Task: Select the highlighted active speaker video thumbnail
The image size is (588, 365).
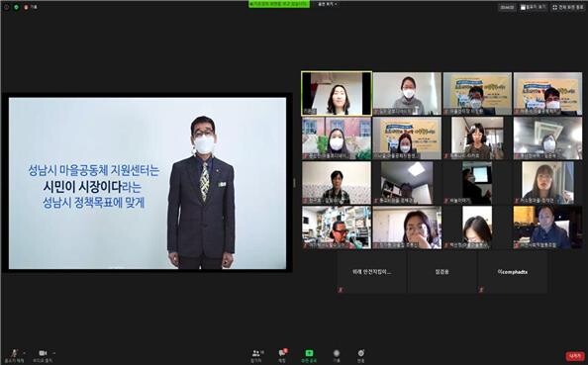Action: 337,94
